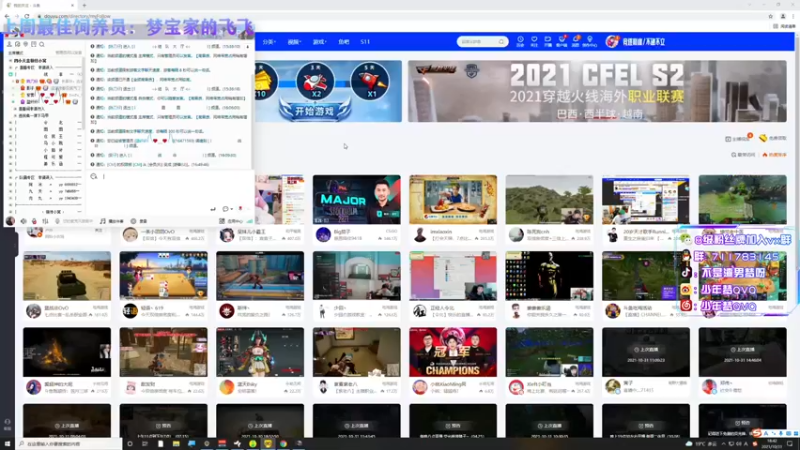Open the MAJOR stream thumbnail
Image resolution: width=800 pixels, height=450 pixels.
[356, 199]
